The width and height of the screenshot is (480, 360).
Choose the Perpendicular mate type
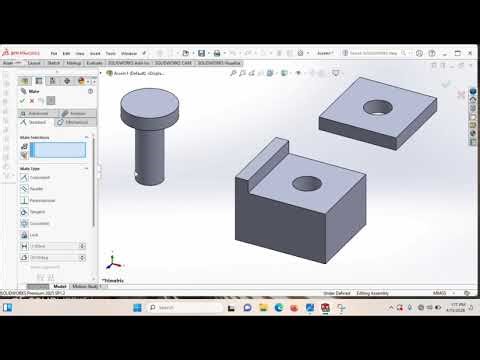(x=37, y=200)
